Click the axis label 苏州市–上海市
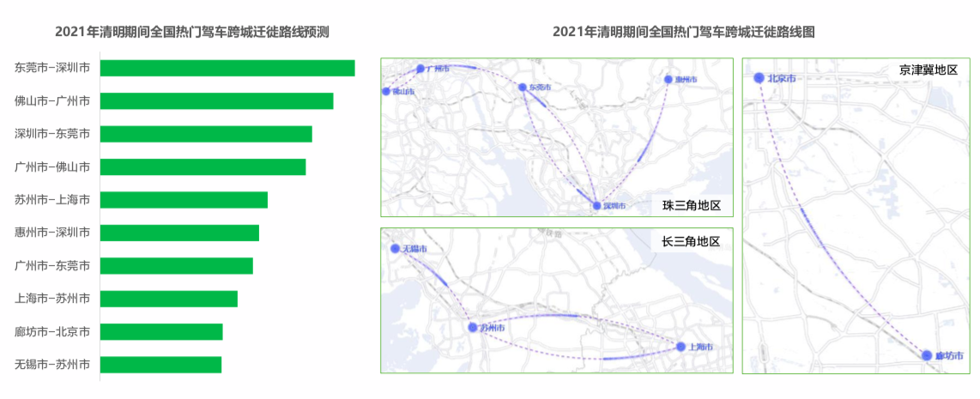This screenshot has width=980, height=399. (x=52, y=199)
